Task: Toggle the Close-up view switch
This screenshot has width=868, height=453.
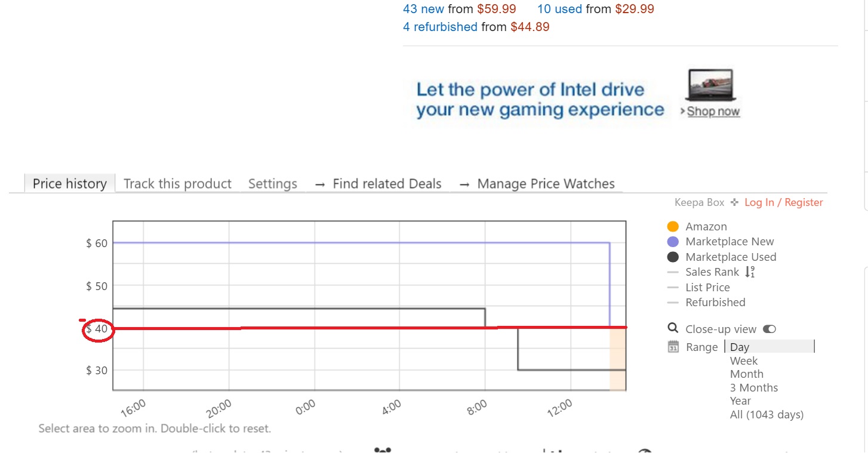Action: click(x=769, y=329)
